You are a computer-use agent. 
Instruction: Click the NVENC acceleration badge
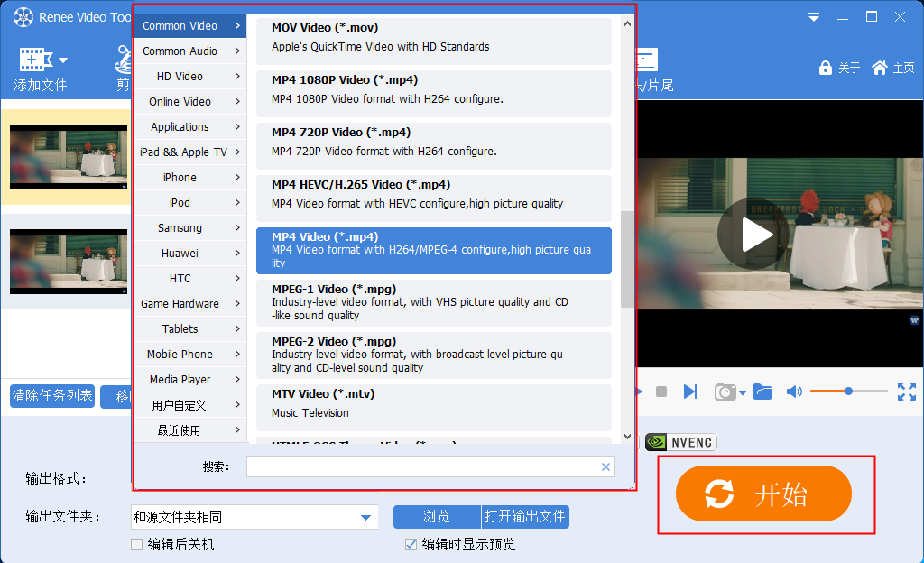[x=681, y=442]
